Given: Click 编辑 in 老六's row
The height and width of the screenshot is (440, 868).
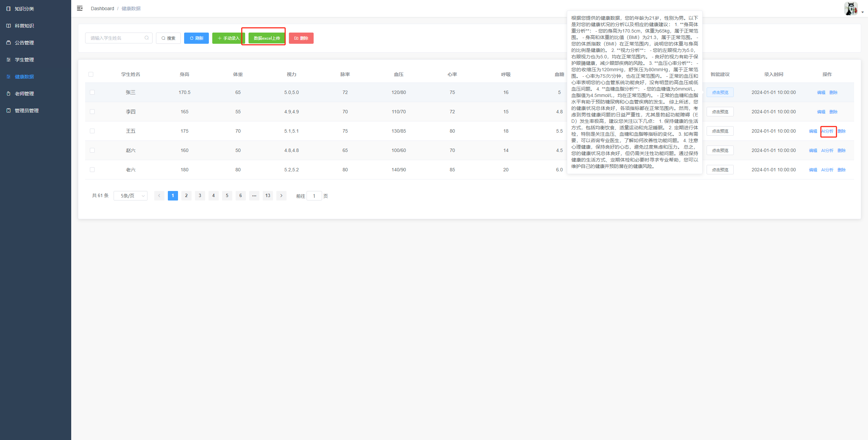Looking at the screenshot, I should point(813,170).
